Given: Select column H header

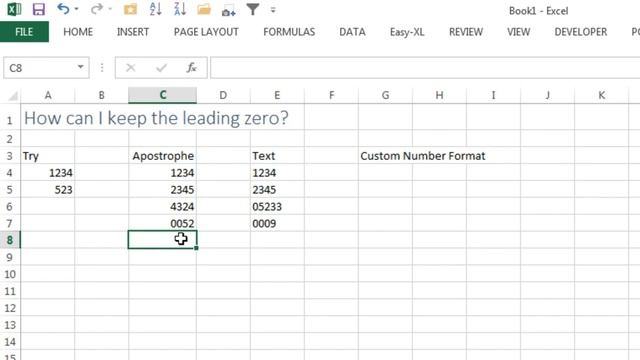Looking at the screenshot, I should 439,95.
